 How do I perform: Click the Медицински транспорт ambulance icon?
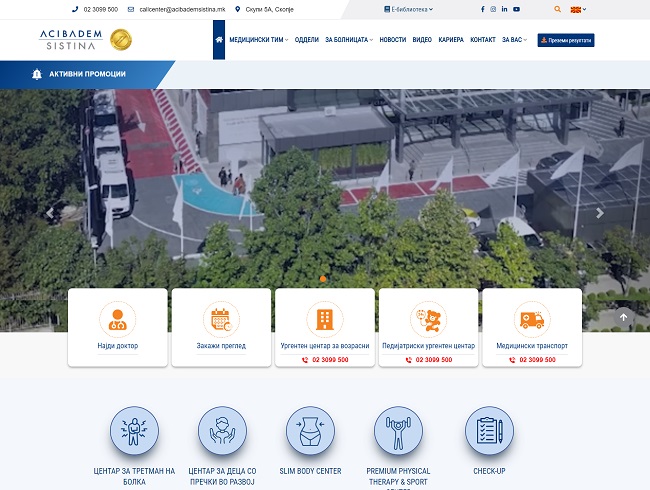coord(531,319)
